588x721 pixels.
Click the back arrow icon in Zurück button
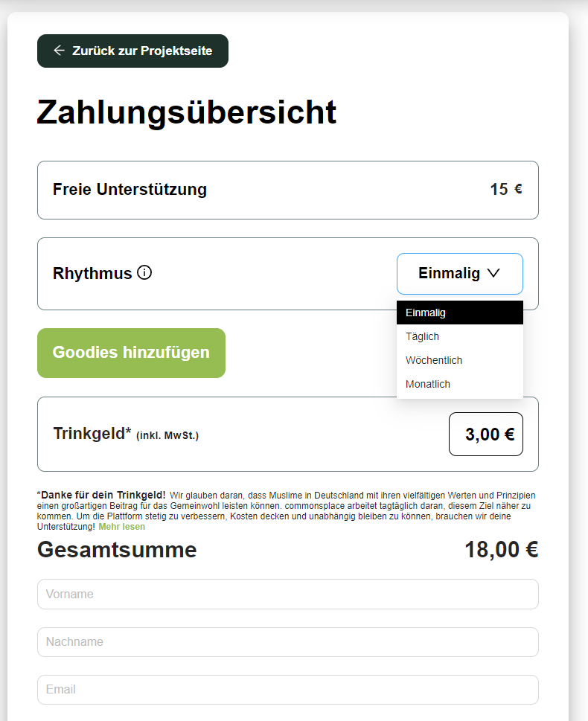pos(59,50)
